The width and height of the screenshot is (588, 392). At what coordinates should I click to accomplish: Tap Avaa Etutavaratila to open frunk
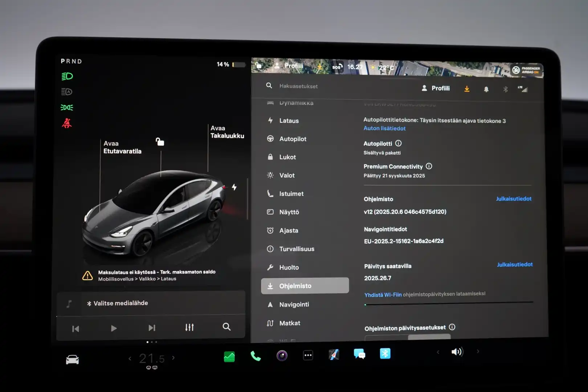pyautogui.click(x=122, y=147)
